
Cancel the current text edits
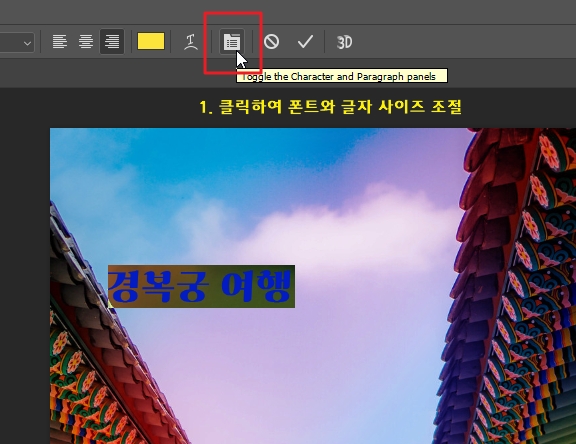[x=271, y=41]
